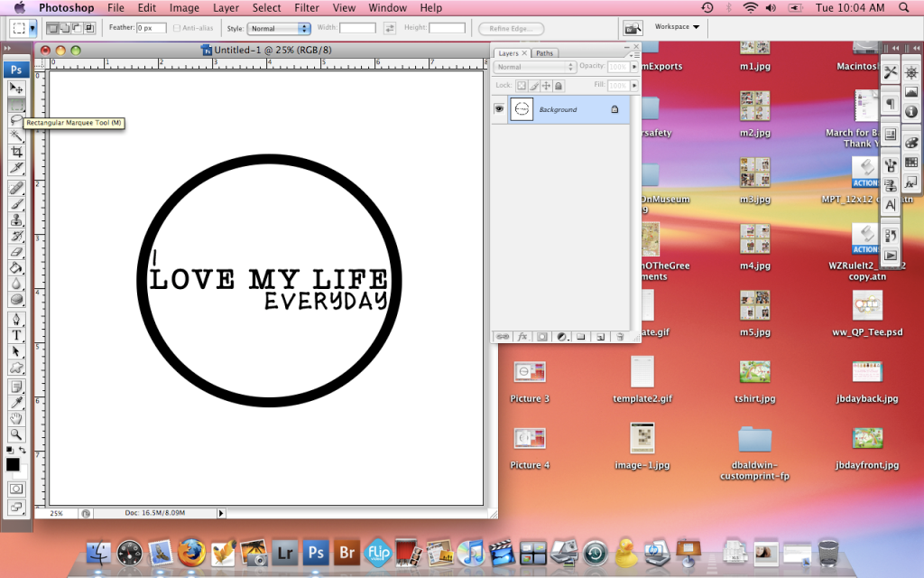Click the Paint Bucket tool

pos(16,268)
